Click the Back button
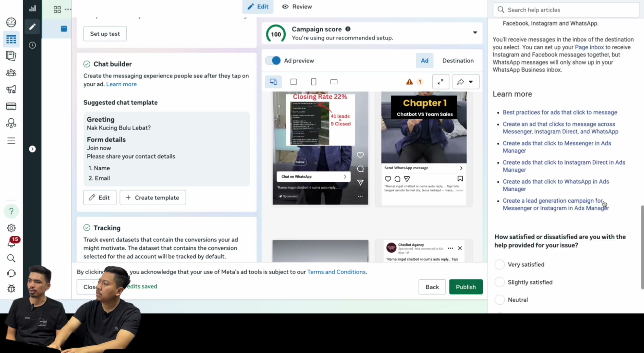This screenshot has width=644, height=353. pos(432,287)
